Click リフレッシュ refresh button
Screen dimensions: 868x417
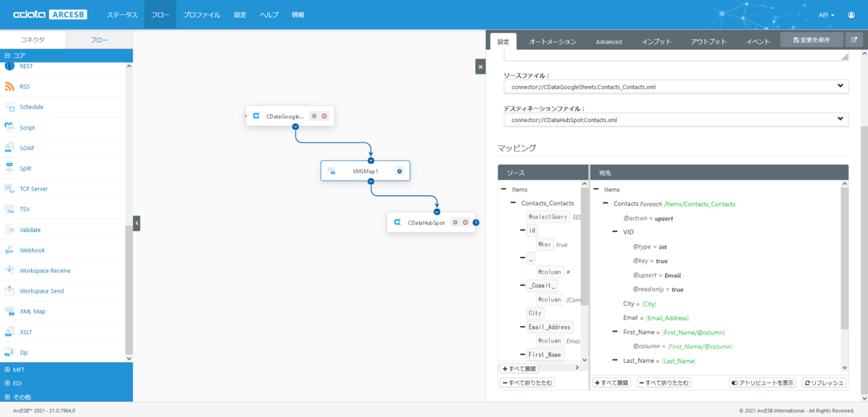tap(823, 382)
